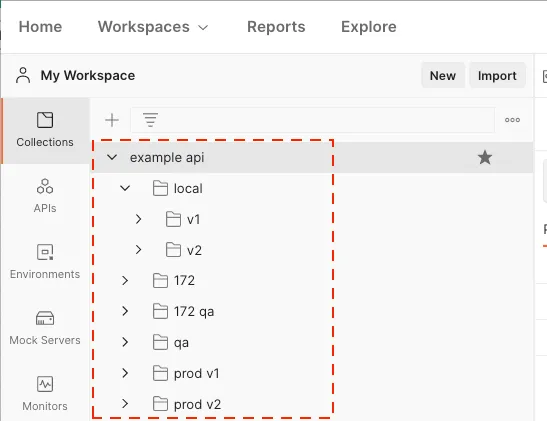Expand the prod v1 folder chevron
Screen dimensions: 547x421
(125, 373)
